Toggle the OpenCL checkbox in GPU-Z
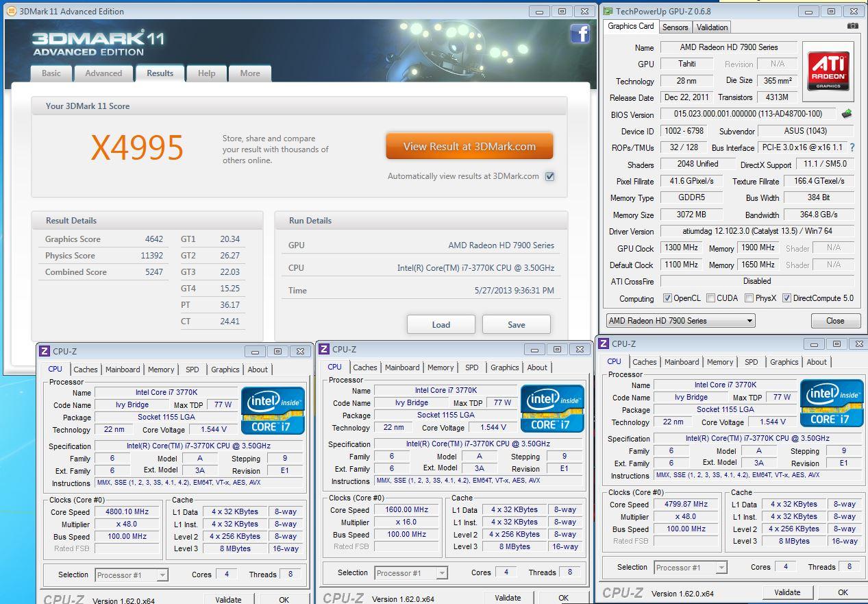Viewport: 868px width, 604px height. 667,298
